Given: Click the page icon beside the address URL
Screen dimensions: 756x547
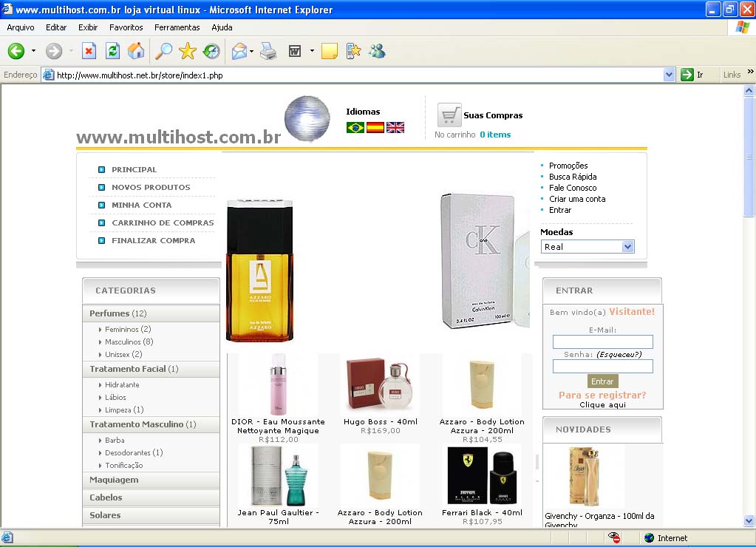Looking at the screenshot, I should 48,75.
